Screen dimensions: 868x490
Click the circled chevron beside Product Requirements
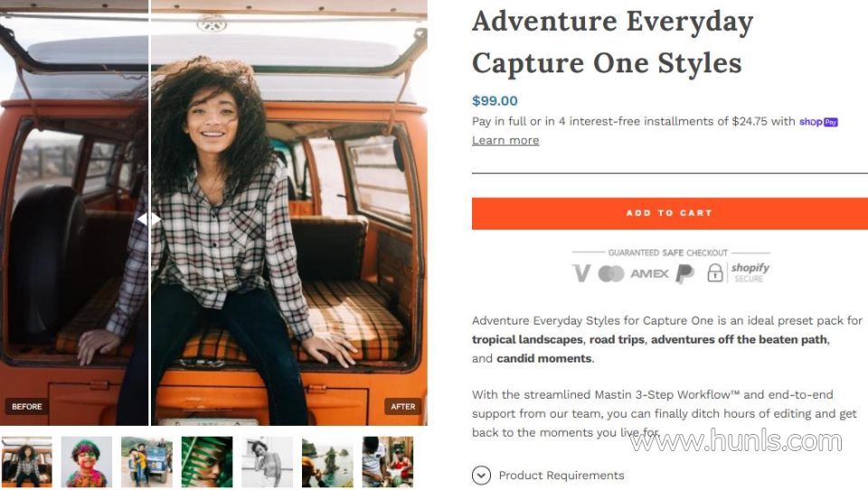pos(481,475)
